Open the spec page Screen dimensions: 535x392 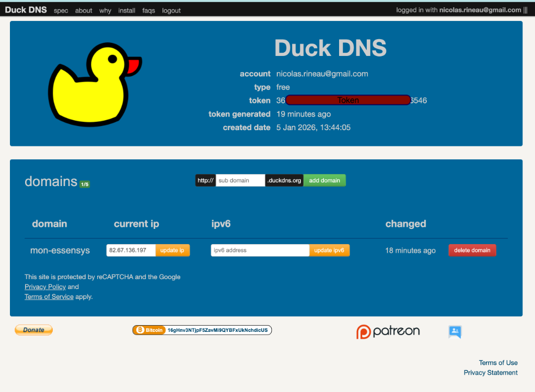pyautogui.click(x=61, y=10)
